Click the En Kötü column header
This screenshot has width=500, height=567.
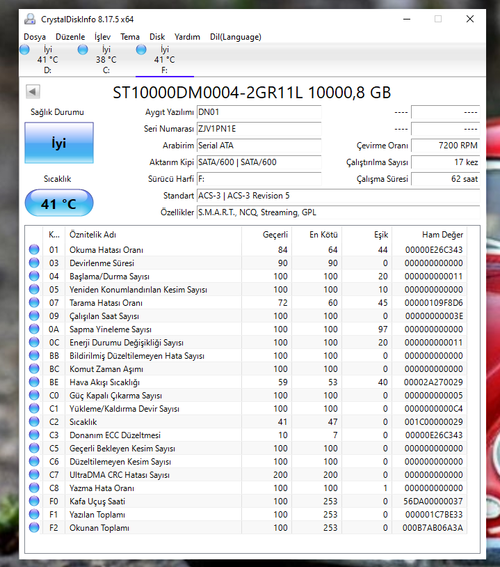tap(317, 235)
